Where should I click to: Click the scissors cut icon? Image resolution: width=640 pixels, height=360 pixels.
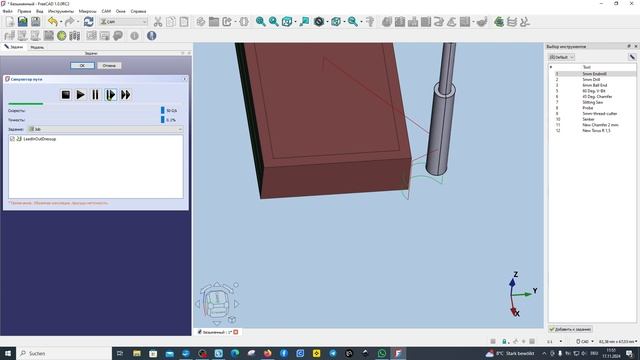point(158,22)
